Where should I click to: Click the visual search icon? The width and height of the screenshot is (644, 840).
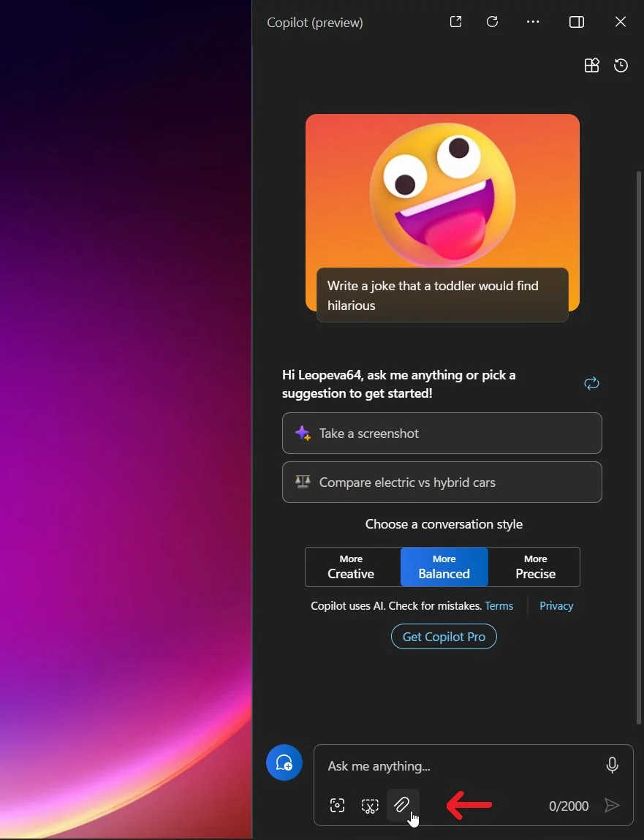337,805
